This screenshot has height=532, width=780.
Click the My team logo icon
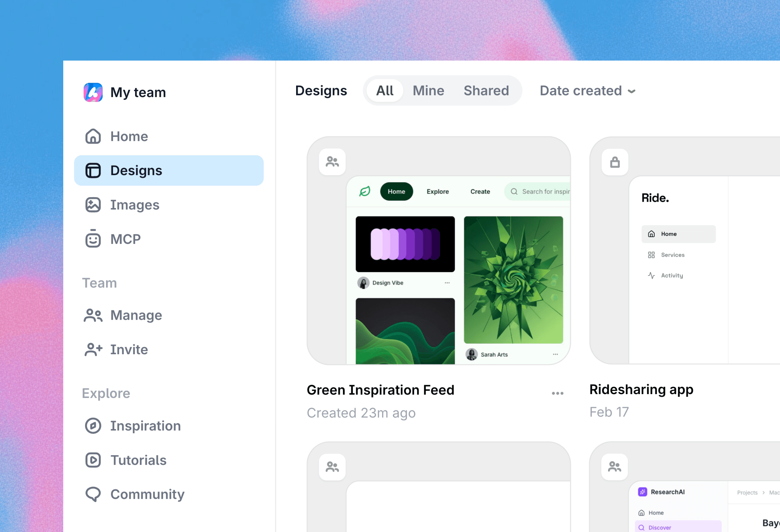[x=93, y=92]
